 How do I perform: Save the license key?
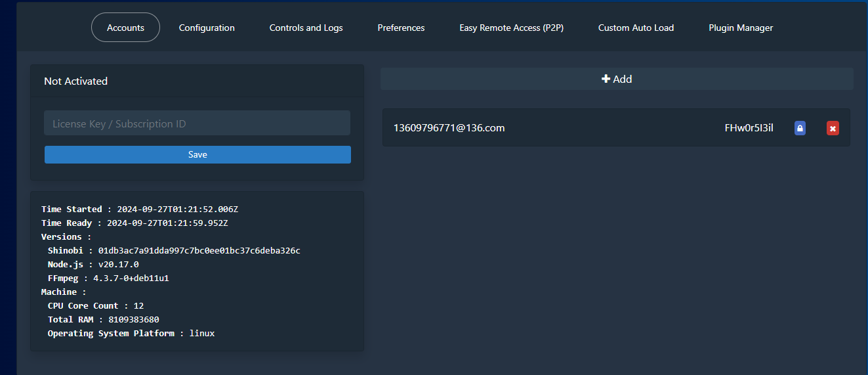click(x=197, y=154)
